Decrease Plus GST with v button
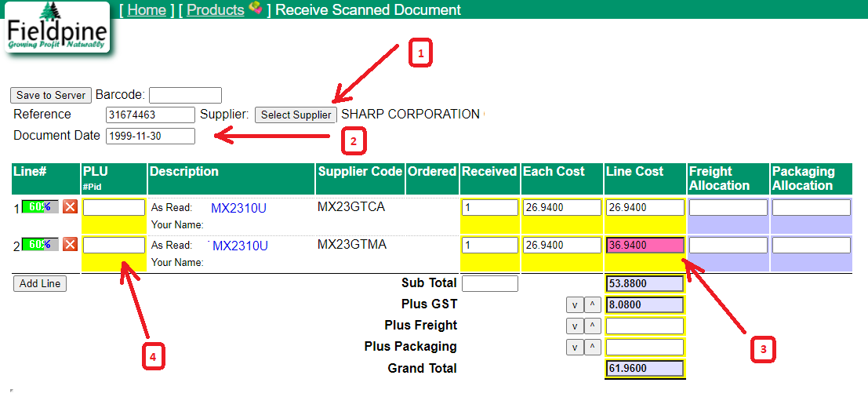Image resolution: width=868 pixels, height=397 pixels. coord(575,305)
